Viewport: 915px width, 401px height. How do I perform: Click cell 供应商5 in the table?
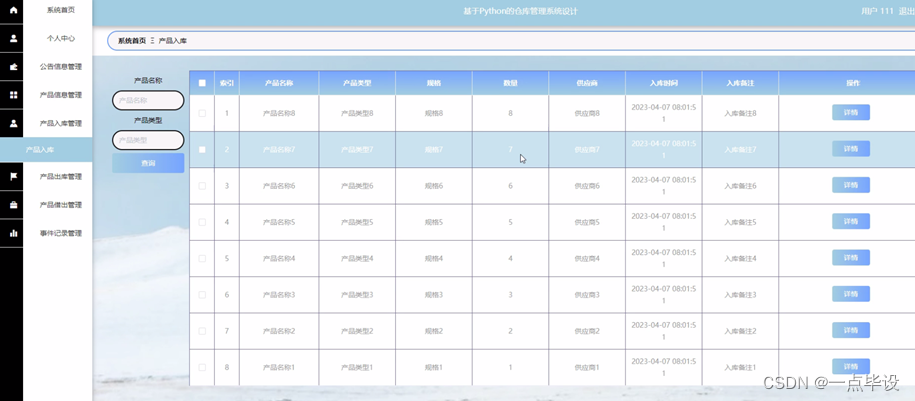pos(587,222)
